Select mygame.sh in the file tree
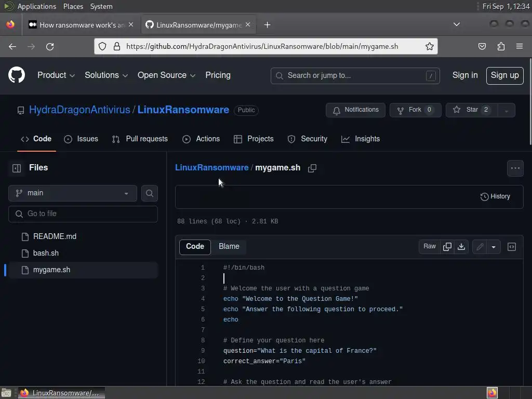 (83, 270)
